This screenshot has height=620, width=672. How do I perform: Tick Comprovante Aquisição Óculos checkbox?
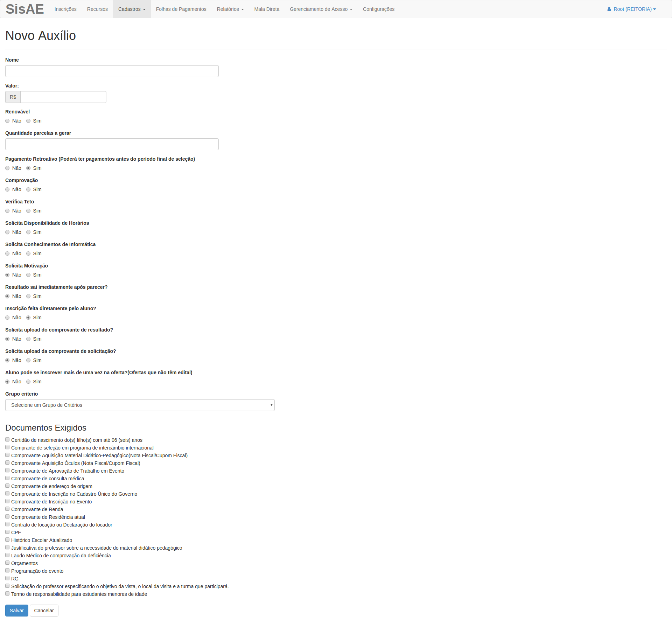(x=7, y=462)
